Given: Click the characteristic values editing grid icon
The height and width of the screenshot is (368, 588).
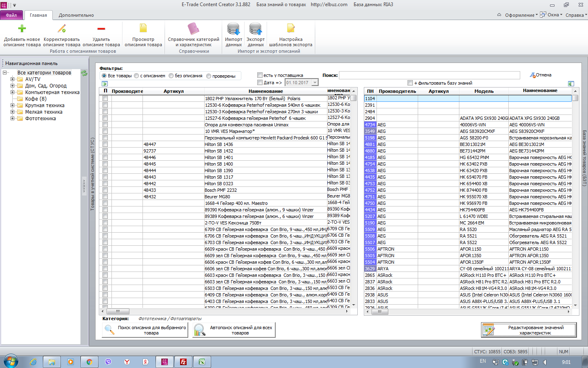Looking at the screenshot, I should click(x=488, y=330).
